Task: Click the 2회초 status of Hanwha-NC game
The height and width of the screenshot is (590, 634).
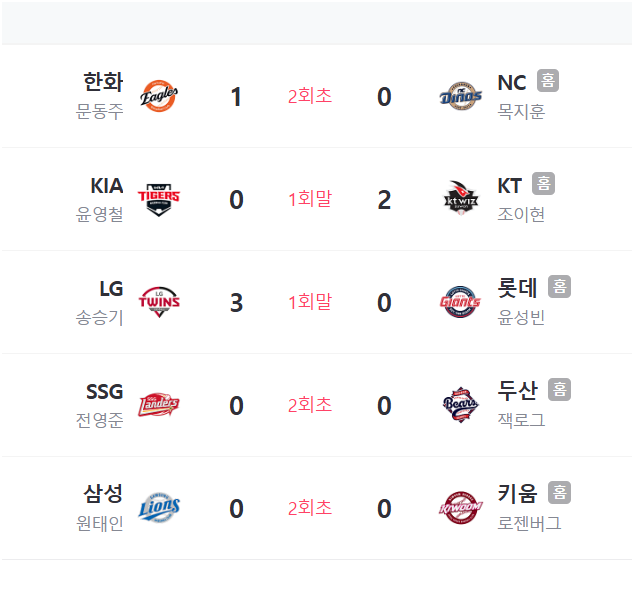Action: point(310,96)
